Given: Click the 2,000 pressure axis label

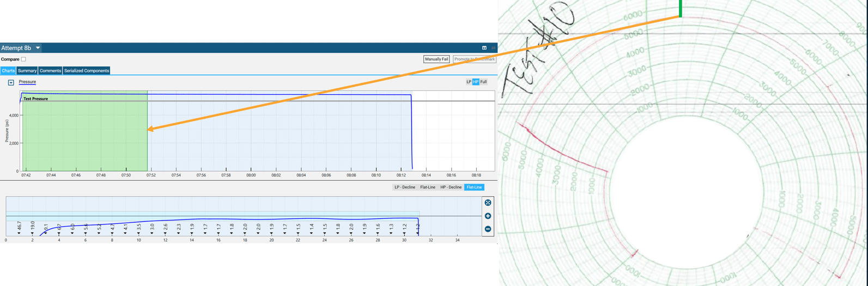Looking at the screenshot, I should click(14, 143).
